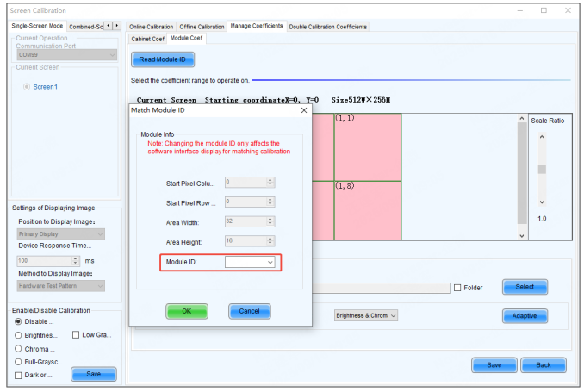
Task: Minimize the Screen Calibration window
Action: (x=520, y=10)
